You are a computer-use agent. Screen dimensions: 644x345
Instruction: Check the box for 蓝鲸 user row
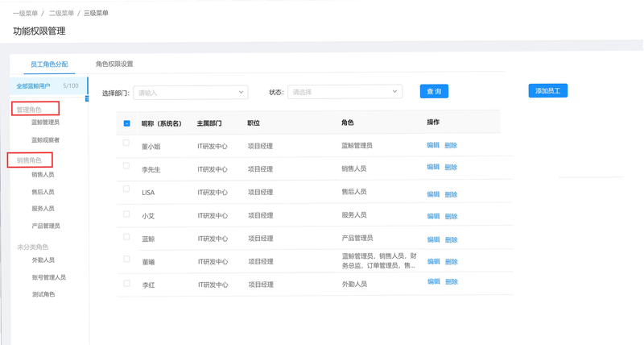click(126, 237)
